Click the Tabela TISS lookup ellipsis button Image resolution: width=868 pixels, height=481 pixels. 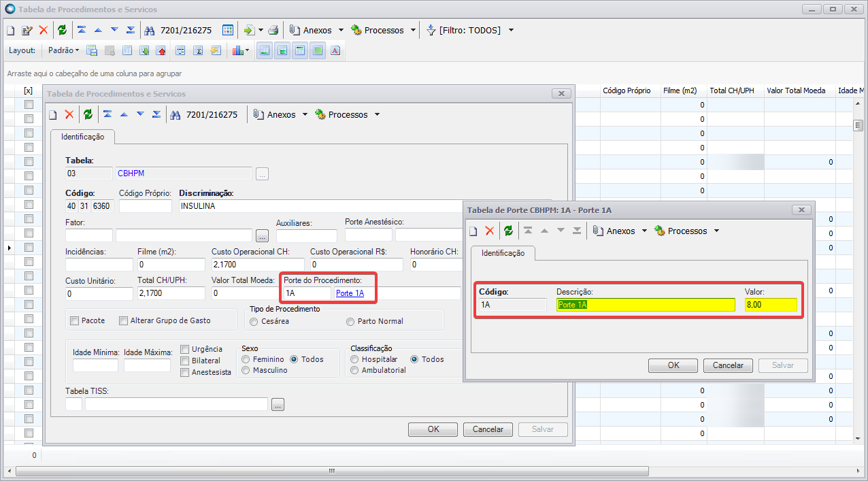click(277, 405)
